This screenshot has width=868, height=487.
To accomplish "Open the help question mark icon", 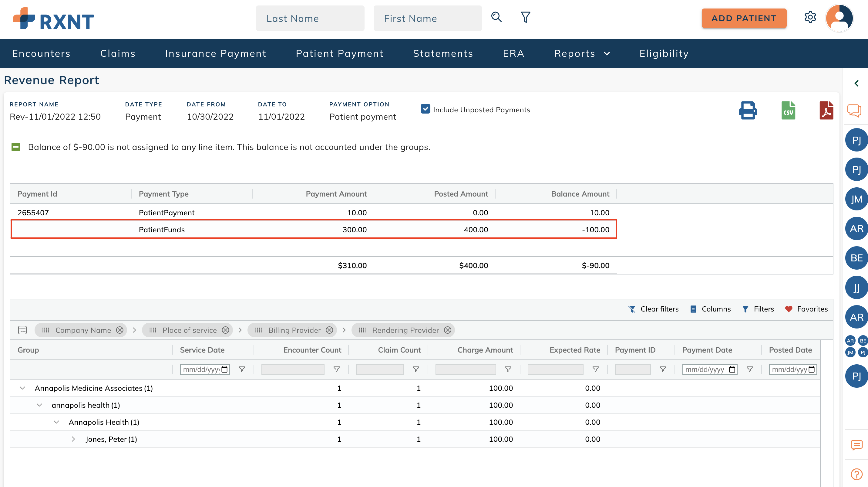I will click(x=856, y=474).
